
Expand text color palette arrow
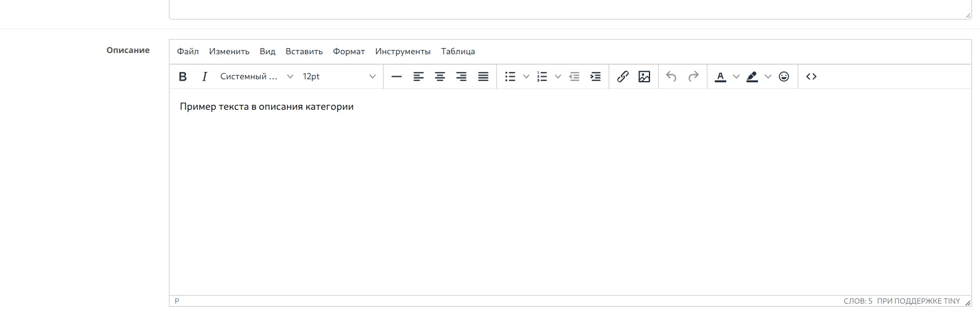(x=736, y=76)
